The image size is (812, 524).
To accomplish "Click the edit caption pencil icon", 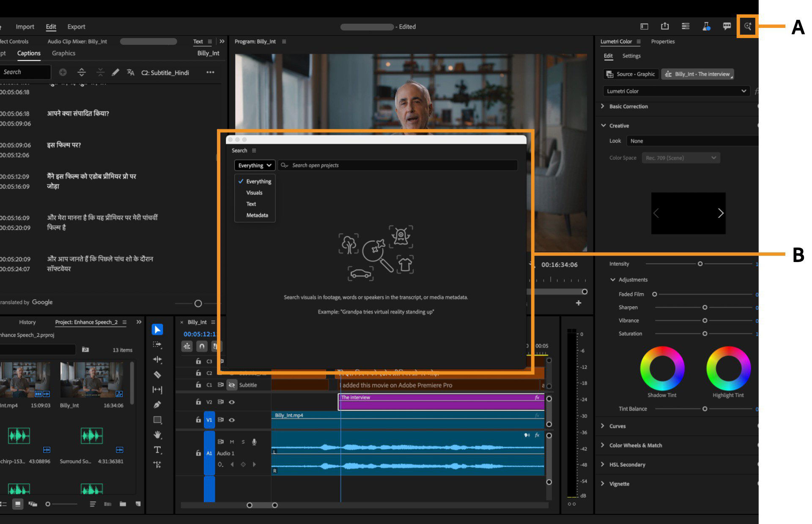I will click(x=115, y=72).
